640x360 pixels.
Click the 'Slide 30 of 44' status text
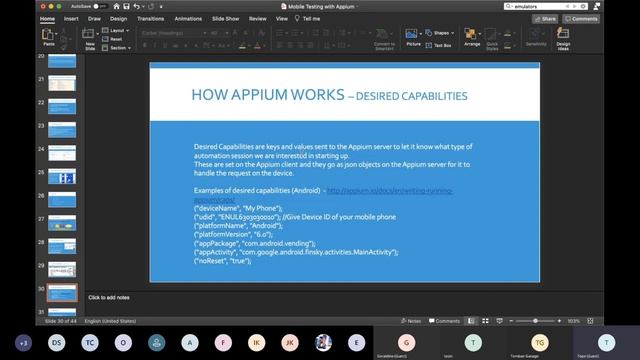click(x=60, y=321)
